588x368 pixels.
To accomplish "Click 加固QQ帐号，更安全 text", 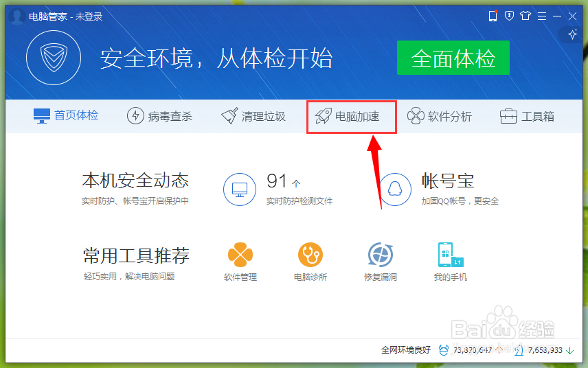I will 460,201.
